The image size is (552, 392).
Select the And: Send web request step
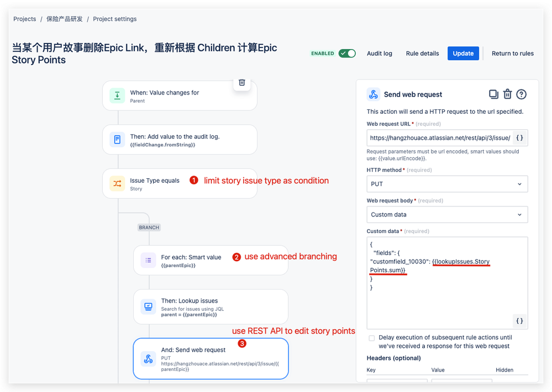coord(211,359)
